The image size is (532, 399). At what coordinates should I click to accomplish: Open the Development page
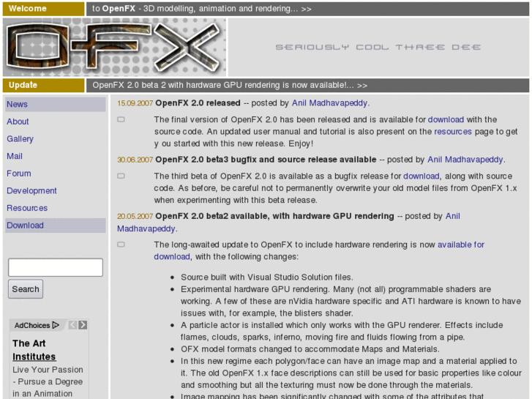pyautogui.click(x=31, y=191)
